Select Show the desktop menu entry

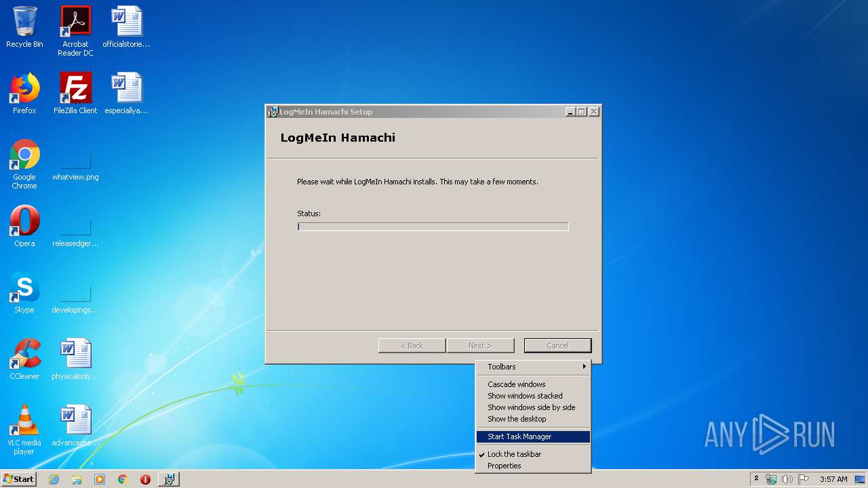click(533, 419)
